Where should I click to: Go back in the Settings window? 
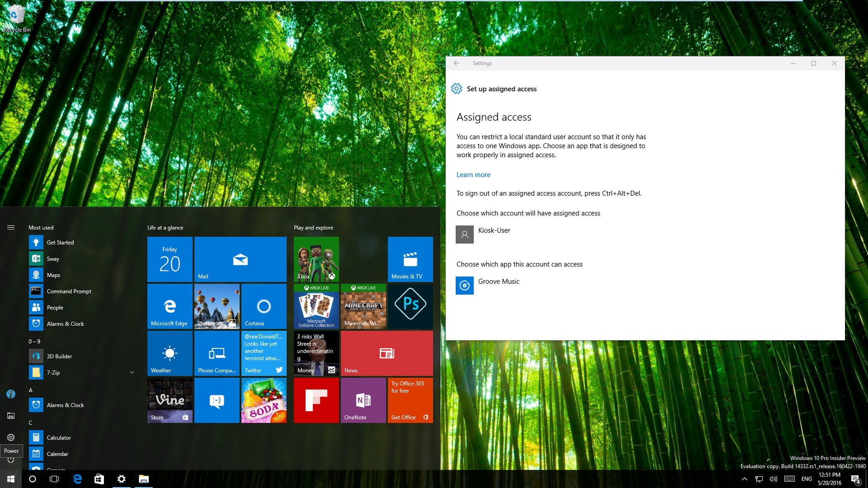coord(456,63)
